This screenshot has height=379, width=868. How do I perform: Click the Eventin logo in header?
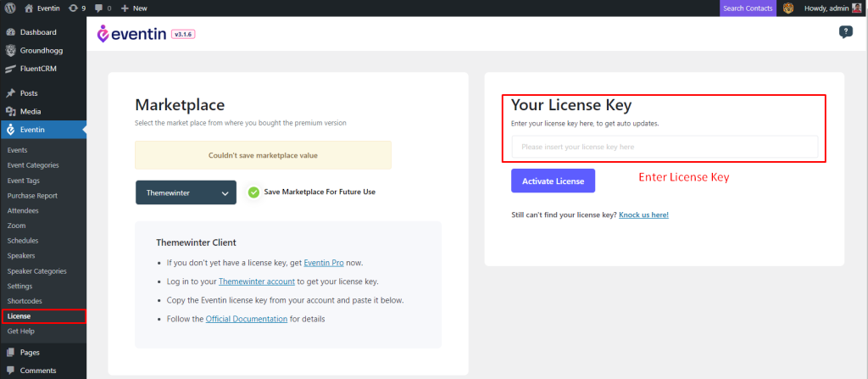(131, 35)
